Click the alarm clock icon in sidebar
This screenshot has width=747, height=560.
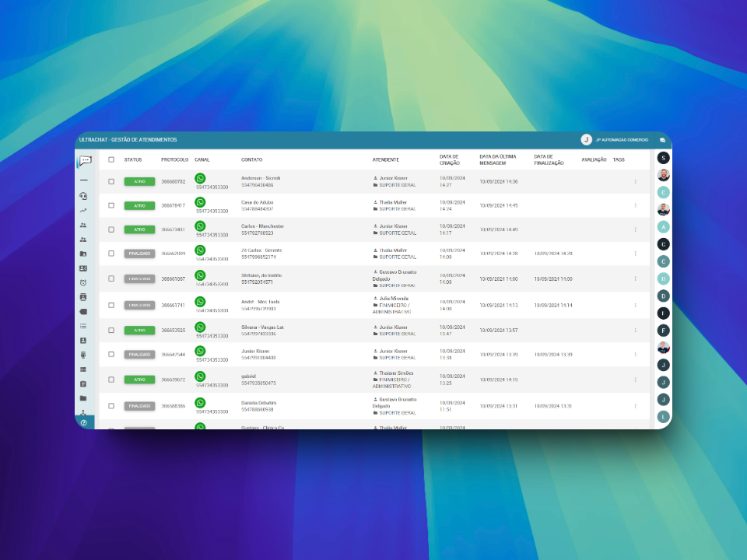coord(83,282)
